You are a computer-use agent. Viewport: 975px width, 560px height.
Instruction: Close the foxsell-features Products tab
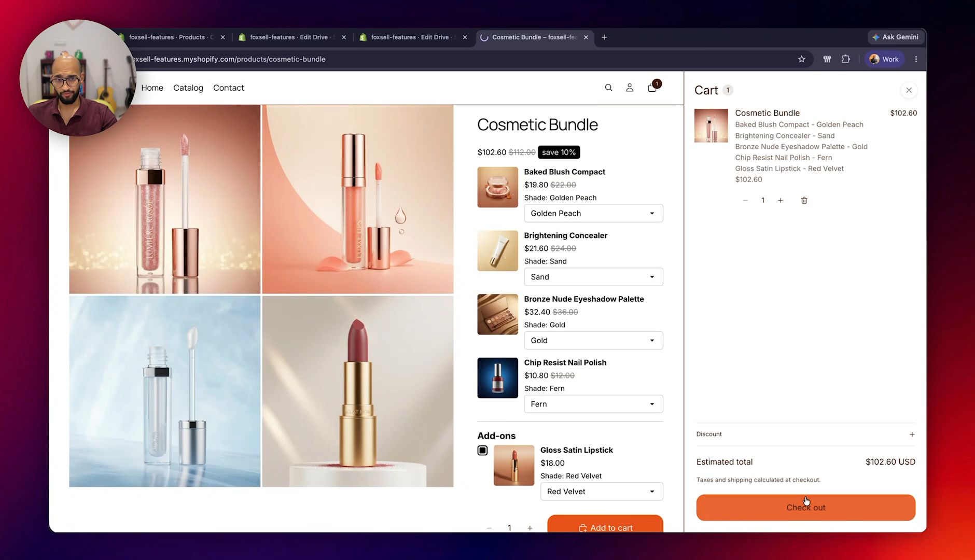[222, 37]
